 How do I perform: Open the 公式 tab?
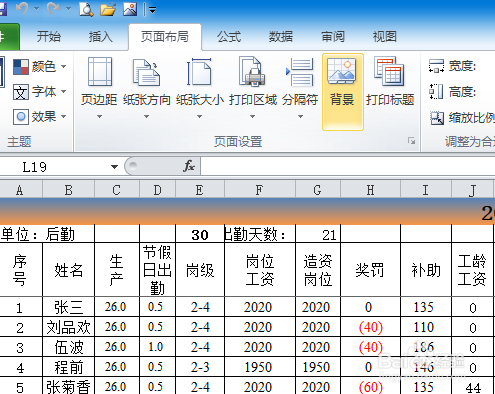pos(229,36)
